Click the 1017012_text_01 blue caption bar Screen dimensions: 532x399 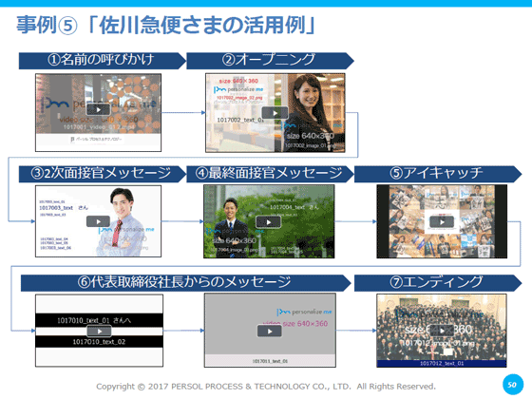tap(442, 363)
